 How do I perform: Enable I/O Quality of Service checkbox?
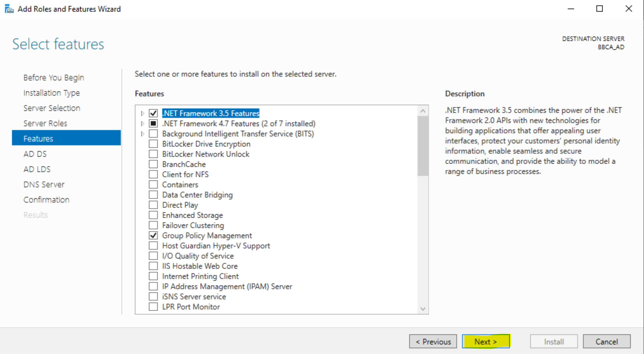[153, 256]
